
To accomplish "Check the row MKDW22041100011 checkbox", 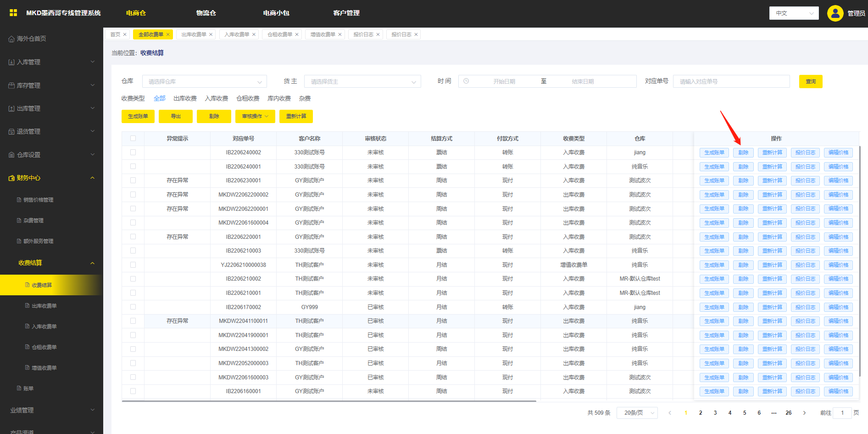I will 133,321.
